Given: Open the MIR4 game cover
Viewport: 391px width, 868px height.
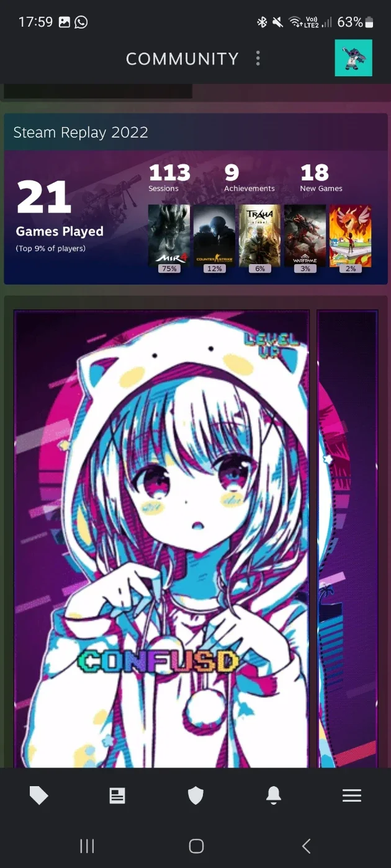Looking at the screenshot, I should (x=169, y=235).
